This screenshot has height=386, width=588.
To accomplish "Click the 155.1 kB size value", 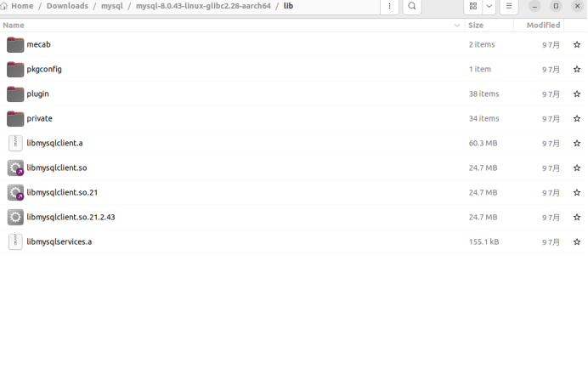I will 483,242.
